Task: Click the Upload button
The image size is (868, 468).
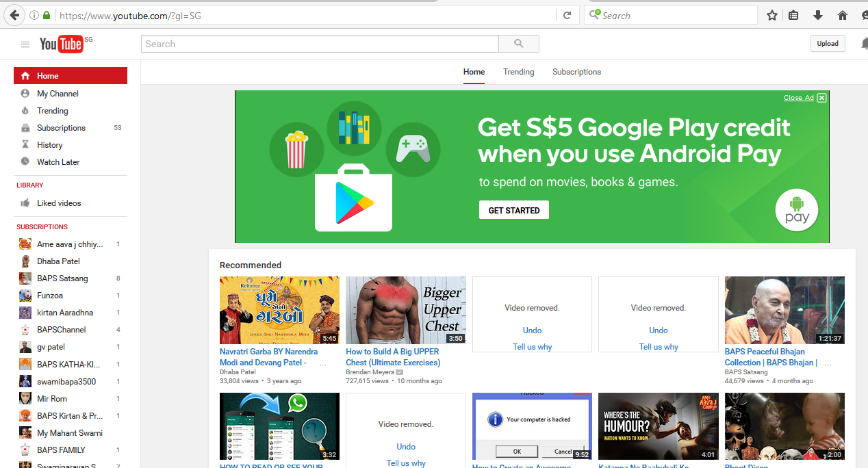Action: click(828, 44)
